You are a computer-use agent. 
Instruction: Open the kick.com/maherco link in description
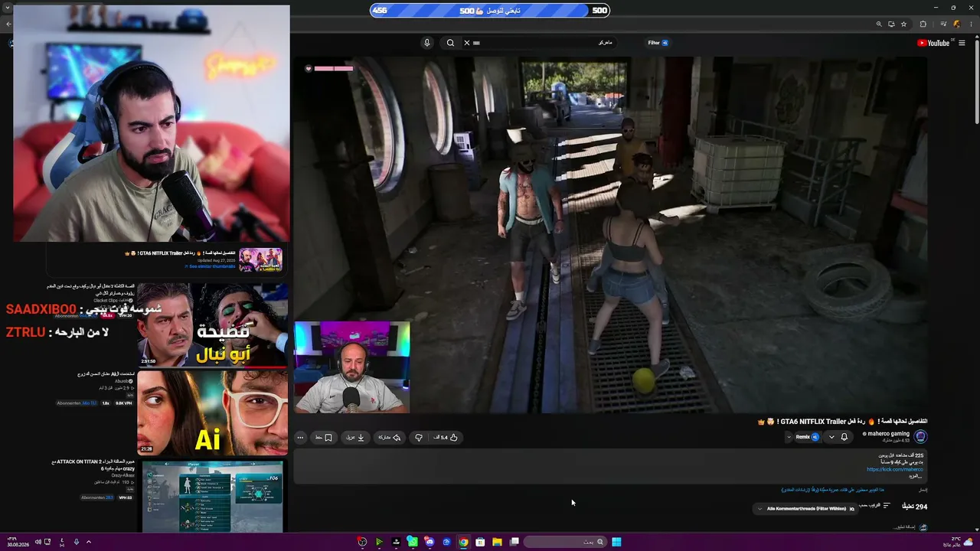coord(894,469)
